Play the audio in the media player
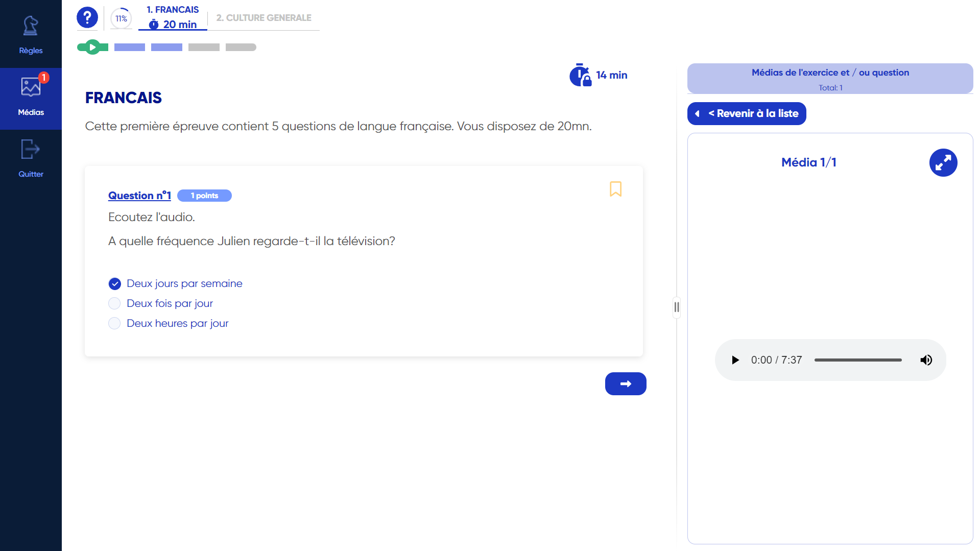980x551 pixels. coord(735,360)
